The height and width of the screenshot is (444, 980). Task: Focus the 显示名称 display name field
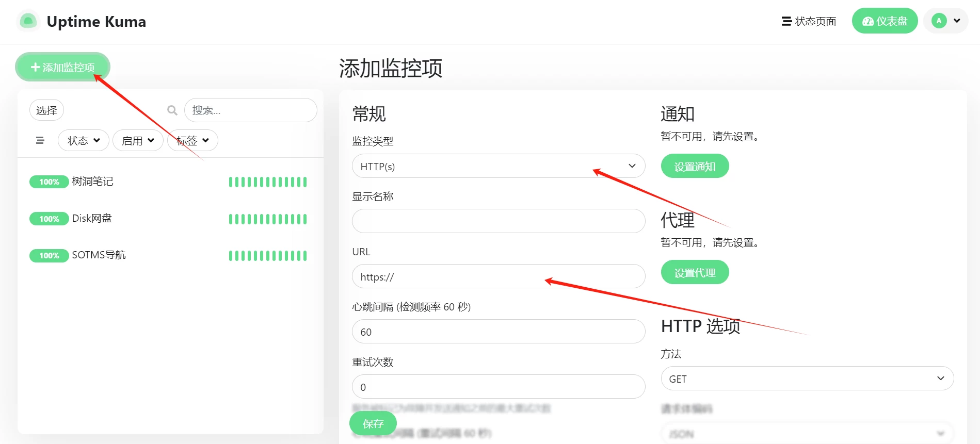tap(499, 221)
